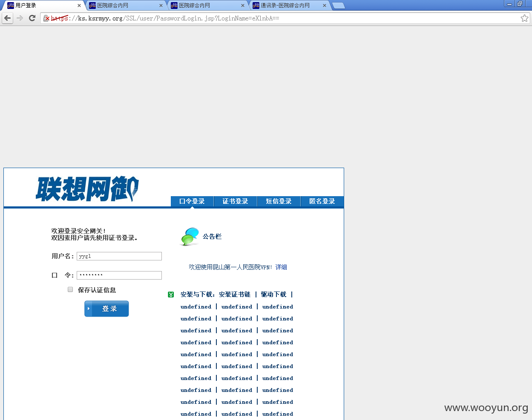
Task: Close the 用户登录 browser tab
Action: 79,6
